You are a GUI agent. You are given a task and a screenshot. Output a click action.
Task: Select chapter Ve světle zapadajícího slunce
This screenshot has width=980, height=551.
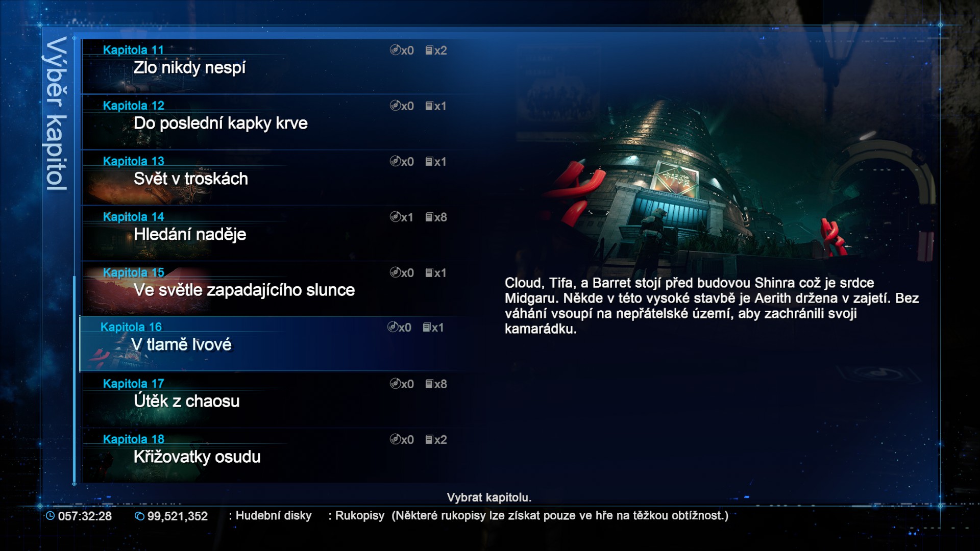coord(276,289)
